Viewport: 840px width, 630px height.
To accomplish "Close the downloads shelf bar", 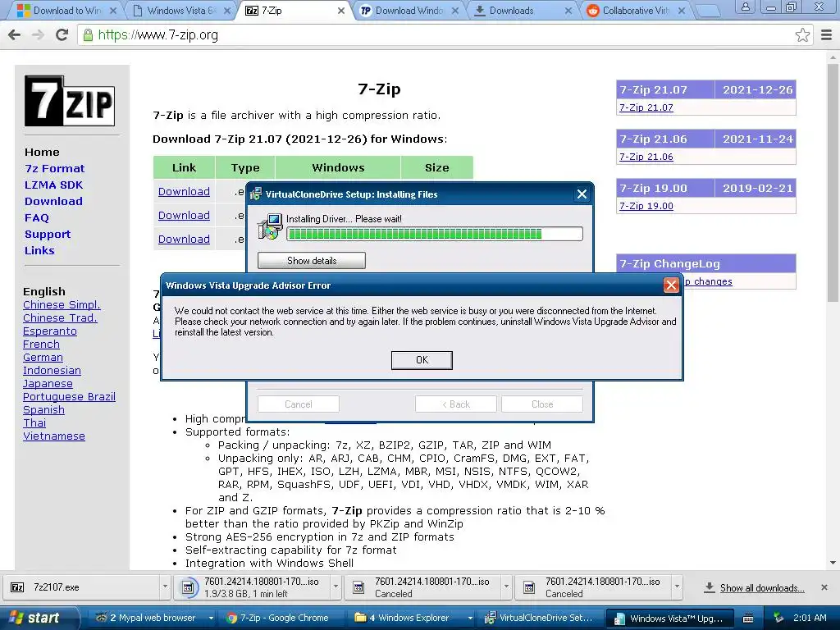I will [824, 587].
